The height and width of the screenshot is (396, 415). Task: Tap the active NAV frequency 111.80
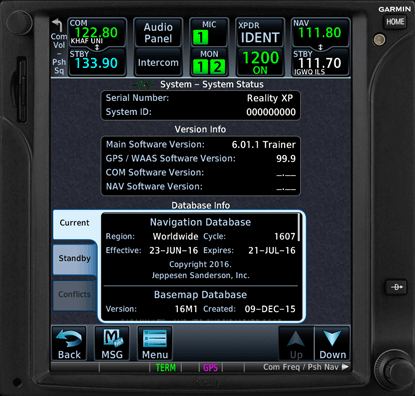pyautogui.click(x=320, y=32)
